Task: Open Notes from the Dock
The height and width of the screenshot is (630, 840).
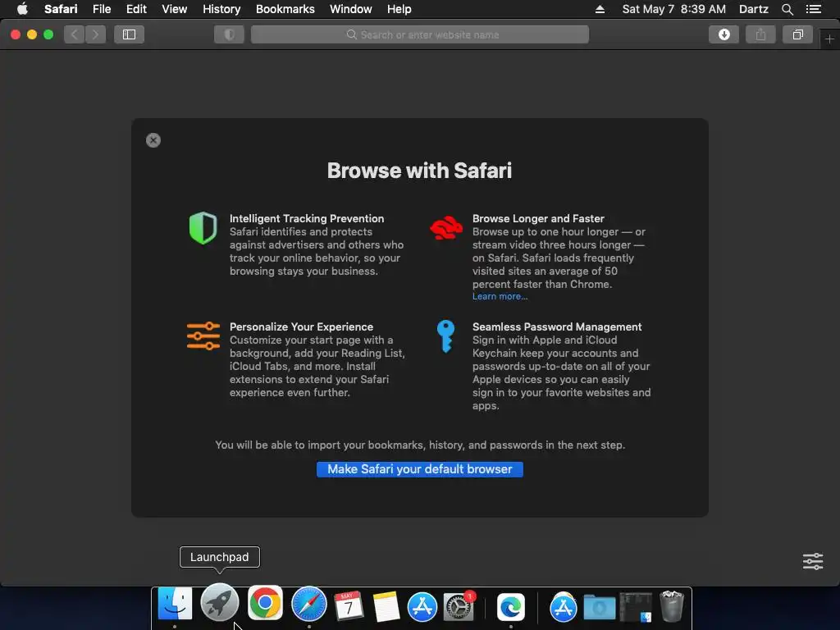Action: pyautogui.click(x=386, y=606)
